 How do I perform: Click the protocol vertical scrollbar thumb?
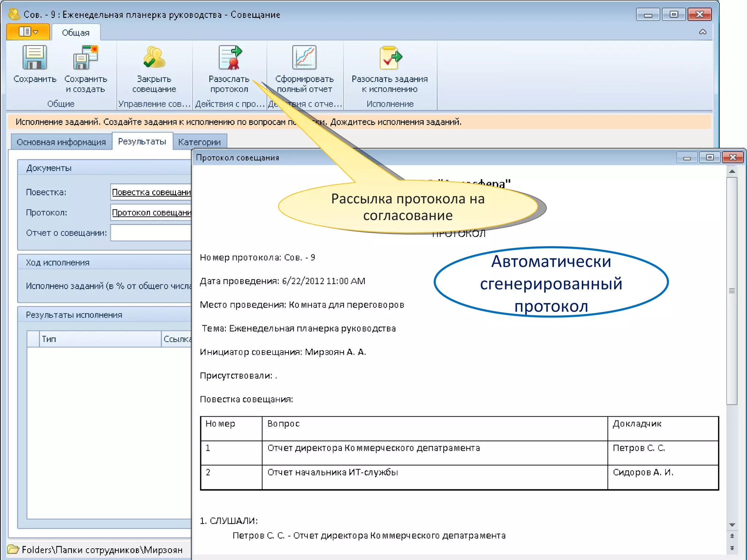pos(732,291)
